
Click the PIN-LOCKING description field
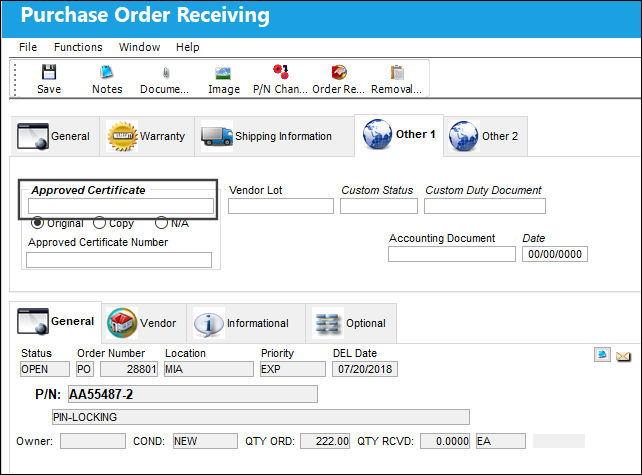(x=261, y=417)
